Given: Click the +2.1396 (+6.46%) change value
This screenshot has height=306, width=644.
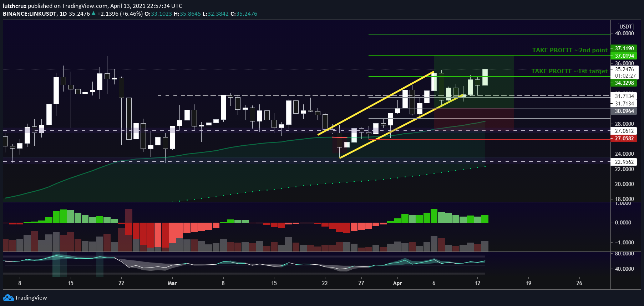Looking at the screenshot, I should (120, 14).
